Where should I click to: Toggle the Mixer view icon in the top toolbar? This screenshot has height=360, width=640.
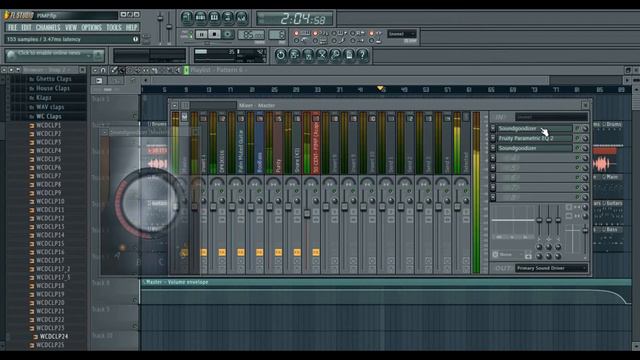pyautogui.click(x=242, y=18)
